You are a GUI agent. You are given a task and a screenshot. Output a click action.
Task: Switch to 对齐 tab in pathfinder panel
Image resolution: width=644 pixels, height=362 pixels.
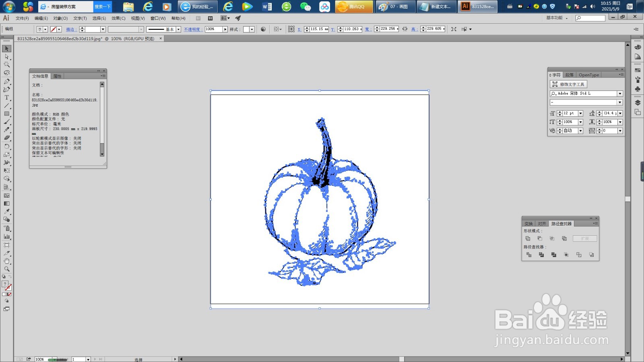(542, 224)
